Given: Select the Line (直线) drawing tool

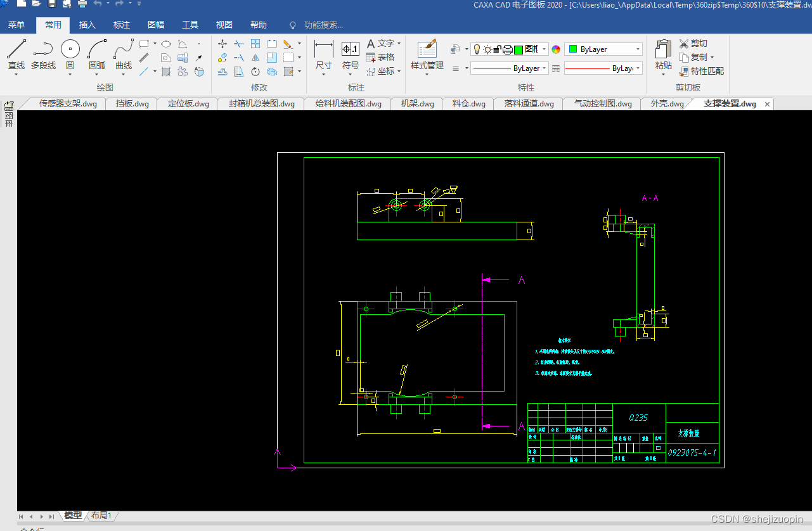Looking at the screenshot, I should click(x=16, y=54).
